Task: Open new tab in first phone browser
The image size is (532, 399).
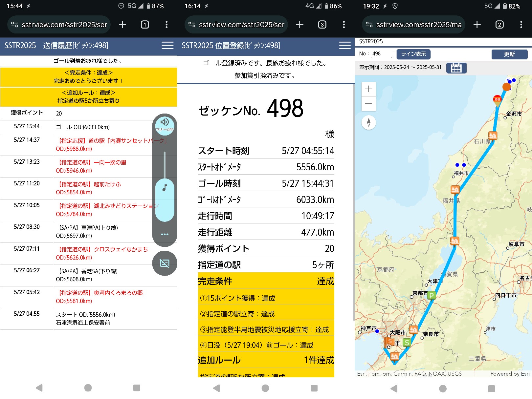Action: 122,25
